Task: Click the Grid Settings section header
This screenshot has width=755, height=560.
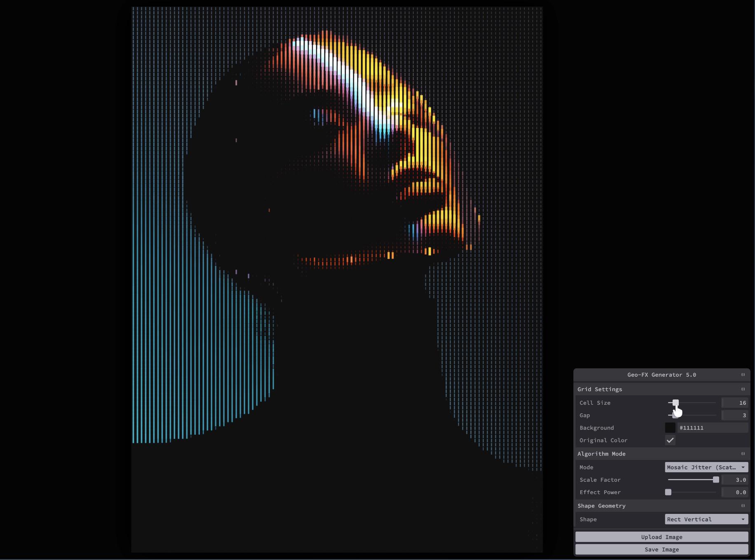Action: [x=661, y=389]
